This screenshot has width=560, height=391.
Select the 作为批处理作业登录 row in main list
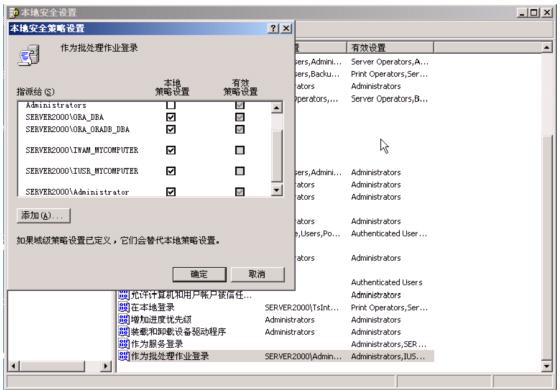(x=276, y=356)
